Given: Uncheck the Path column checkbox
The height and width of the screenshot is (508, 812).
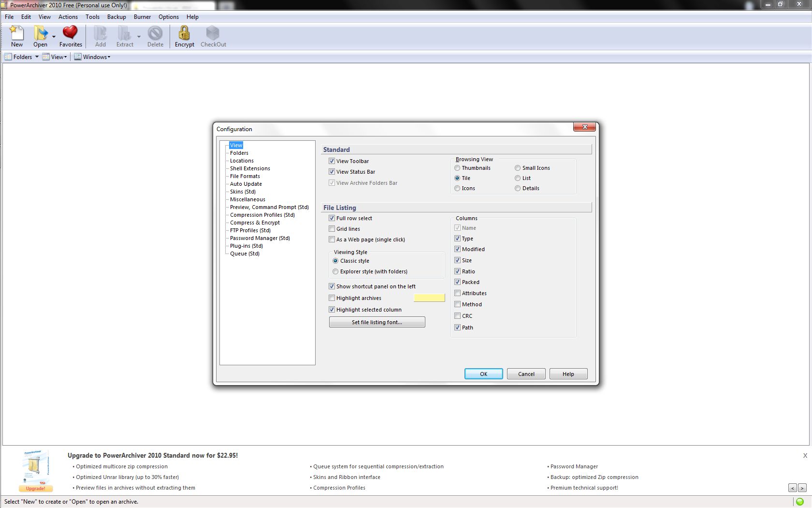Looking at the screenshot, I should (x=457, y=328).
